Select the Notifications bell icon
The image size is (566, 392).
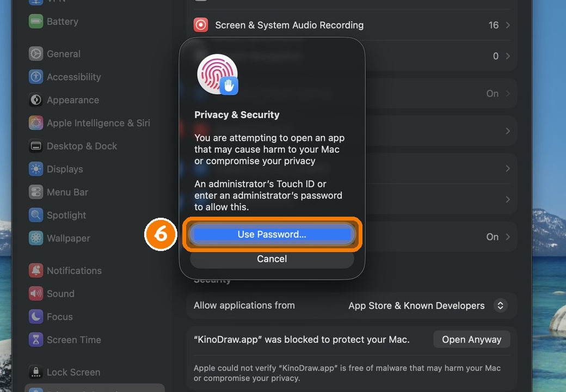pyautogui.click(x=36, y=271)
